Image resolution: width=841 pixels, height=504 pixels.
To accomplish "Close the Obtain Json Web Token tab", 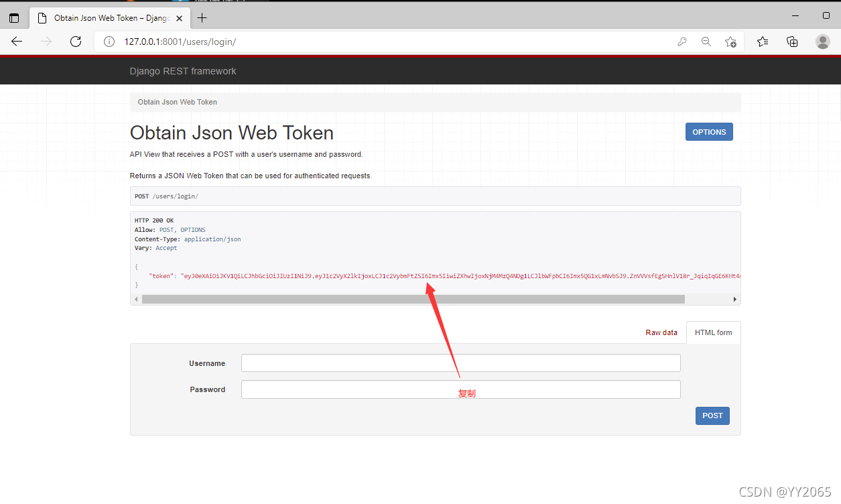I will click(179, 18).
